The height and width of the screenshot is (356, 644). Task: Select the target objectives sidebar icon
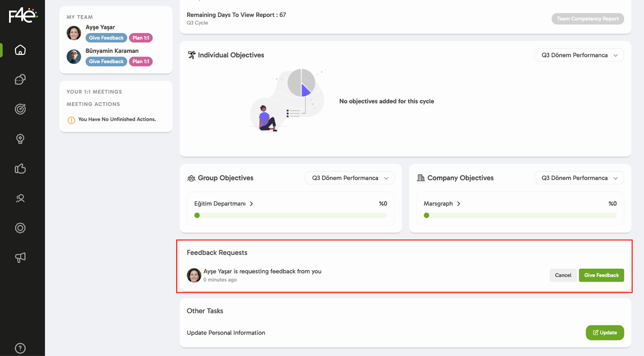click(x=20, y=109)
